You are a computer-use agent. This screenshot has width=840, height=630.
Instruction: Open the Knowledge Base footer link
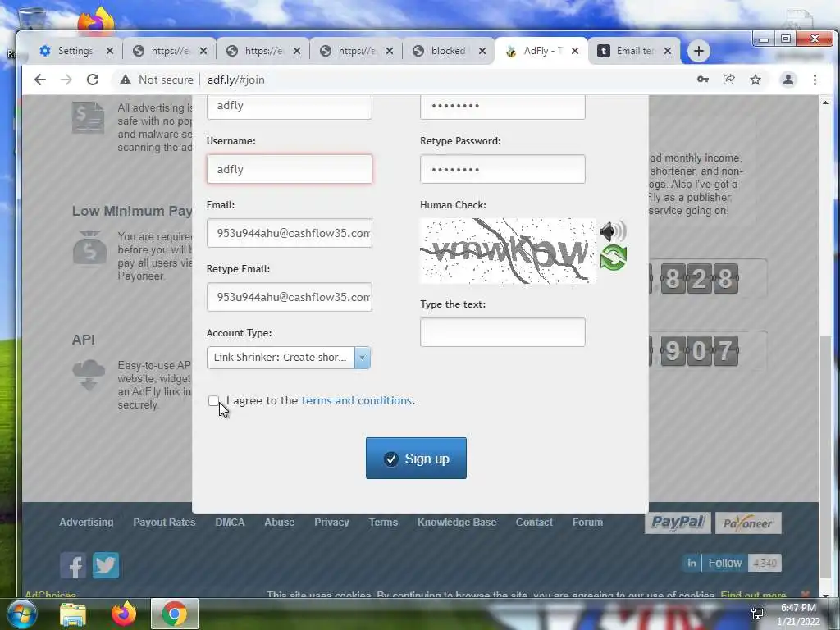coord(457,523)
